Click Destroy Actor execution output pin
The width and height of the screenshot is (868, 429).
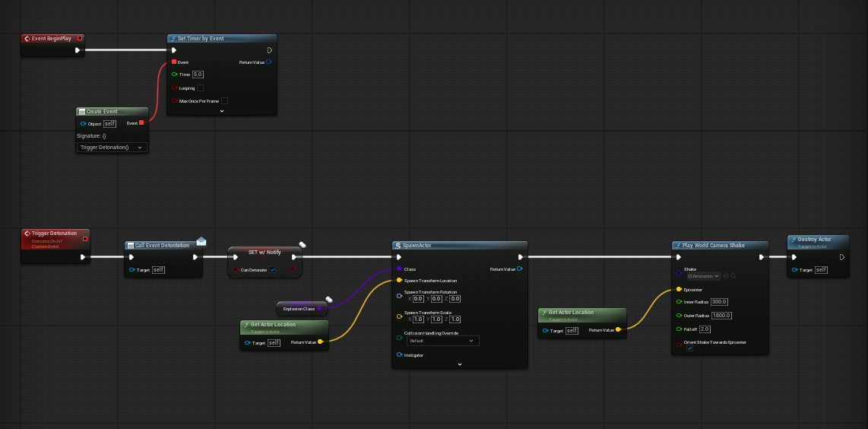tap(842, 257)
